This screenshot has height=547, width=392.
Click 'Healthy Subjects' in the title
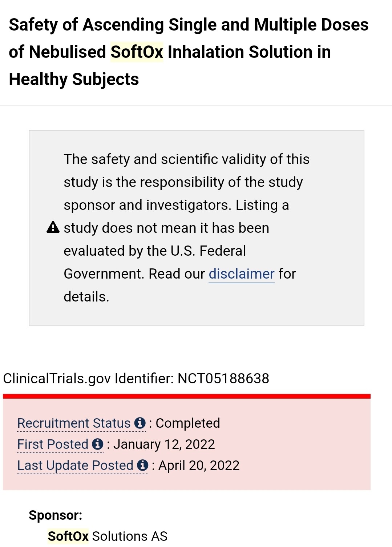(74, 79)
